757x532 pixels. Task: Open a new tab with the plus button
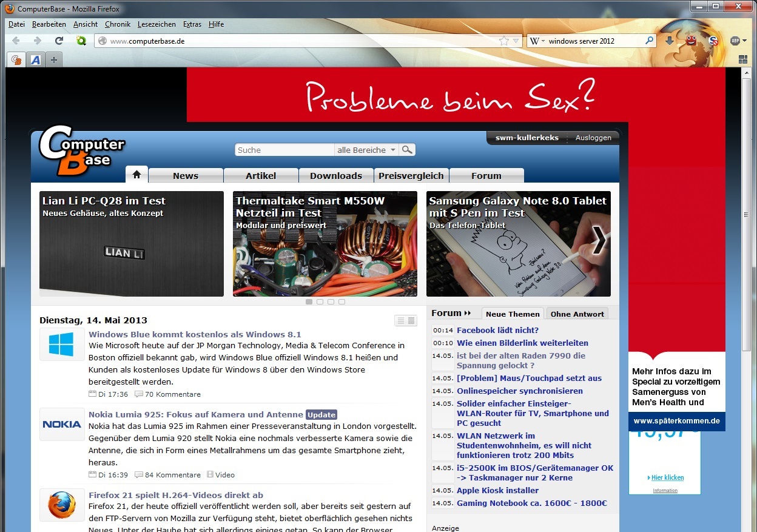tap(54, 59)
